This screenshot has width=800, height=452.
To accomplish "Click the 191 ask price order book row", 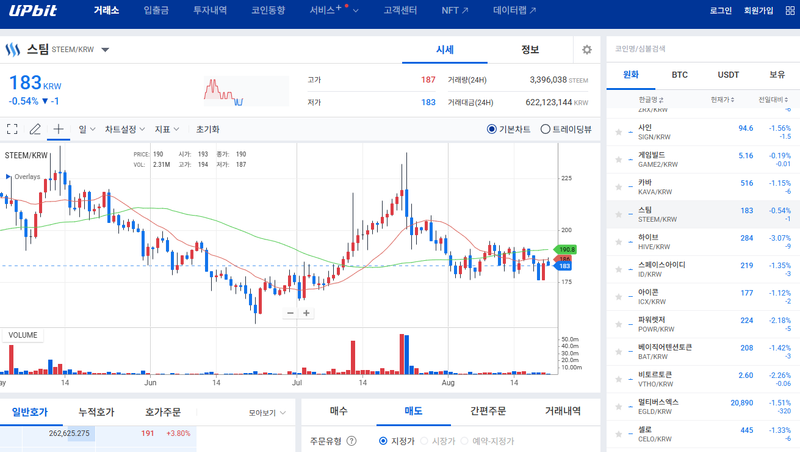I will click(98, 433).
